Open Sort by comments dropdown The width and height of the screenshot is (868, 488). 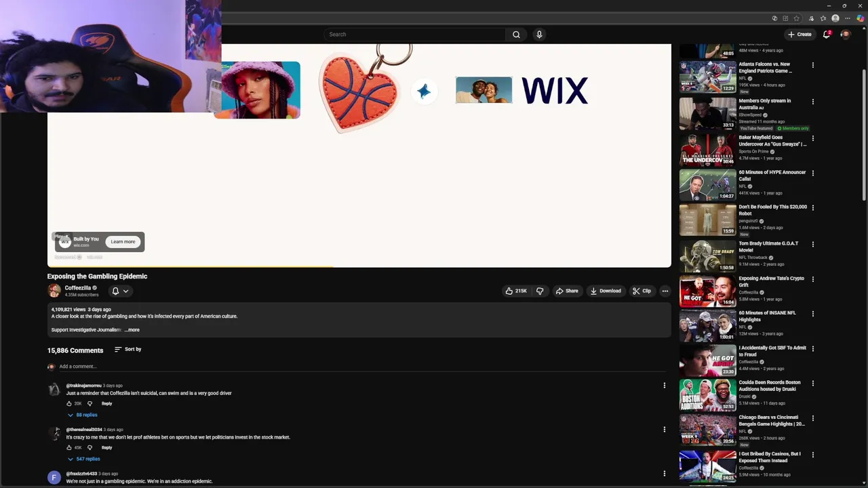(127, 349)
